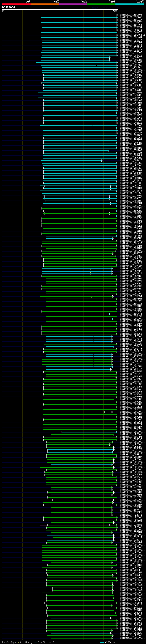Select the UniRef100_Q8QFL6 label

point(131,570)
